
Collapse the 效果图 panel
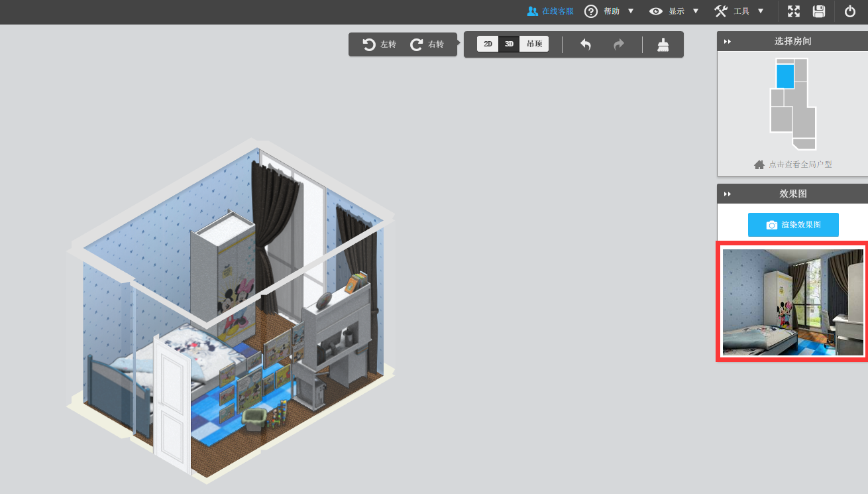pos(728,194)
